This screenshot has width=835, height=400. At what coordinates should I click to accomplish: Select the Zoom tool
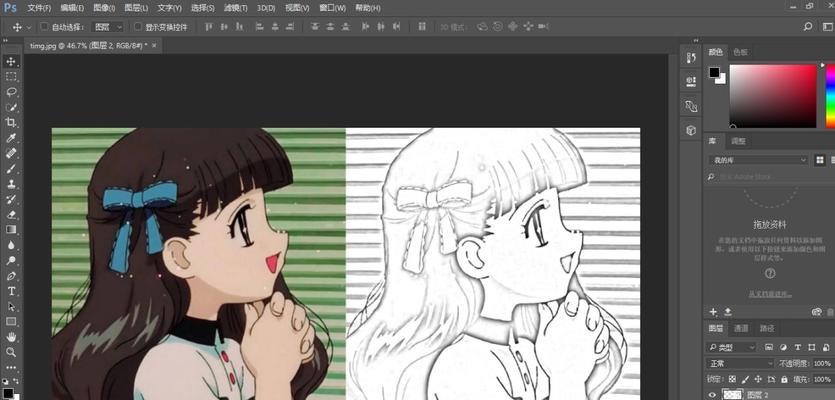click(x=11, y=352)
